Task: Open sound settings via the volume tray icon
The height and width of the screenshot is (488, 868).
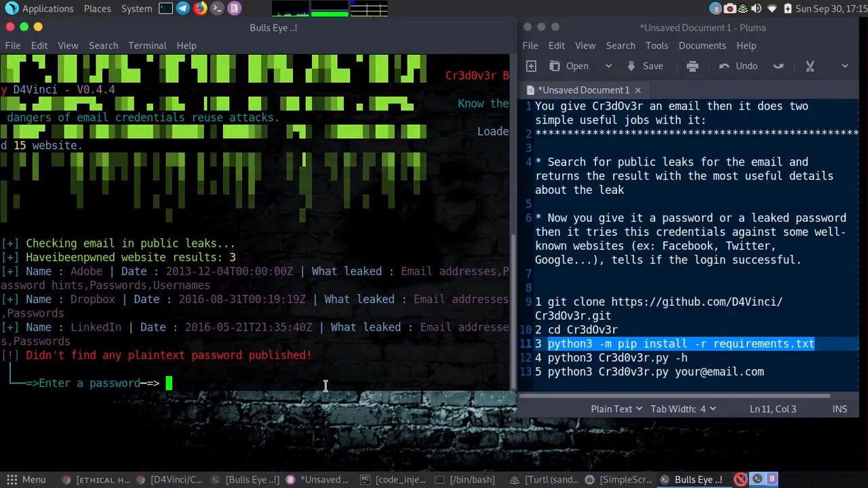Action: (756, 8)
